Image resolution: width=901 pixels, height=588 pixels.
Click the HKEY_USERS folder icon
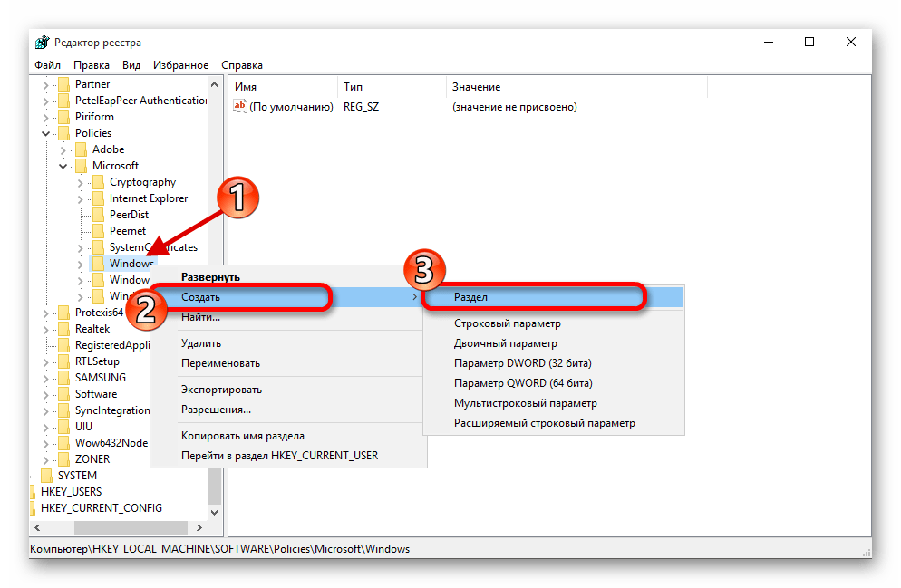click(34, 492)
